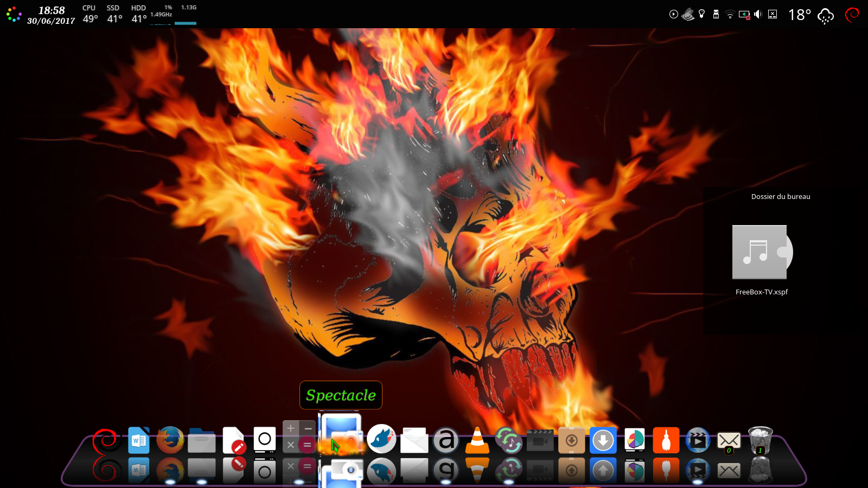Select the FreeBox-TV.xspf file icon
The image size is (868, 488).
762,252
